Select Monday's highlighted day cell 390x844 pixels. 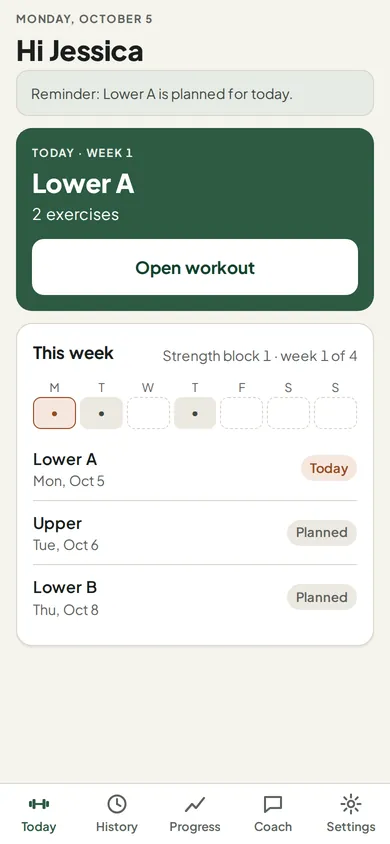point(54,413)
